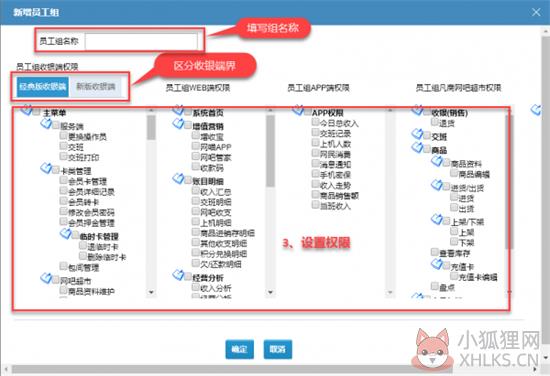Click the 员工组凡商网吧超市权限 heading
The width and height of the screenshot is (550, 376).
[x=458, y=88]
